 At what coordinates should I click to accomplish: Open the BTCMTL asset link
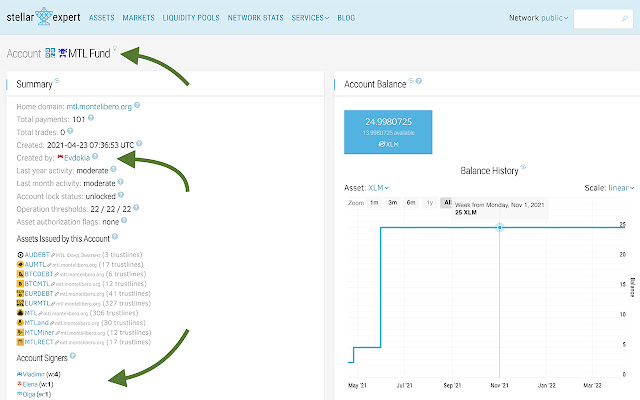(37, 284)
